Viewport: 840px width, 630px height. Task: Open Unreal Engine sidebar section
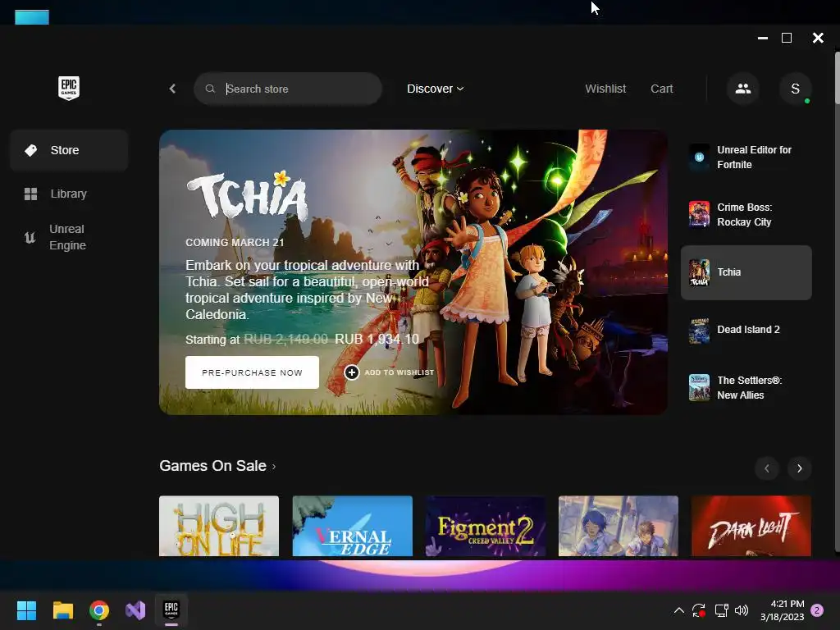tap(69, 237)
